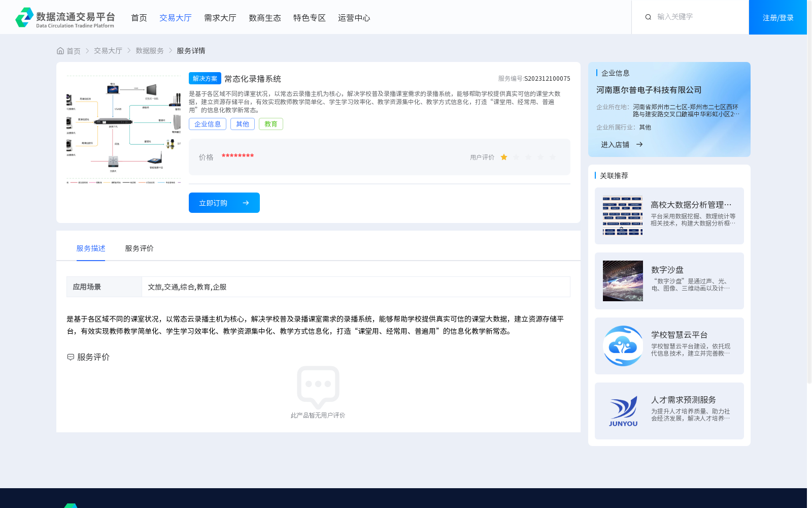
Task: Open 需求大厅 navigation menu
Action: [x=220, y=18]
